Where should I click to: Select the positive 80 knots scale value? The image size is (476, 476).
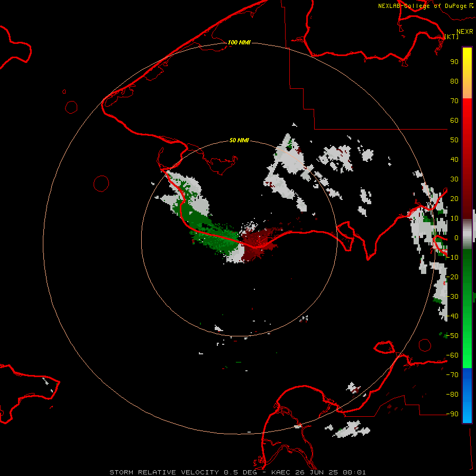click(x=454, y=81)
